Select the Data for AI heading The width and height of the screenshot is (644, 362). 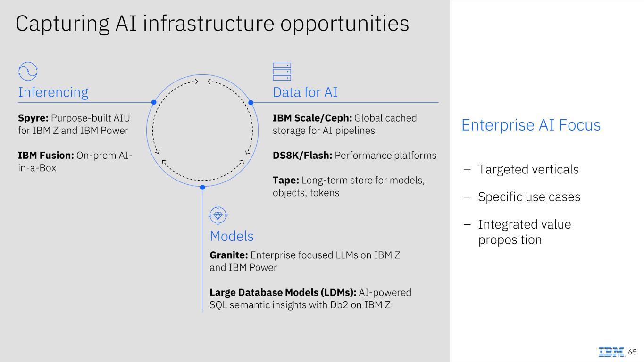[x=305, y=92]
